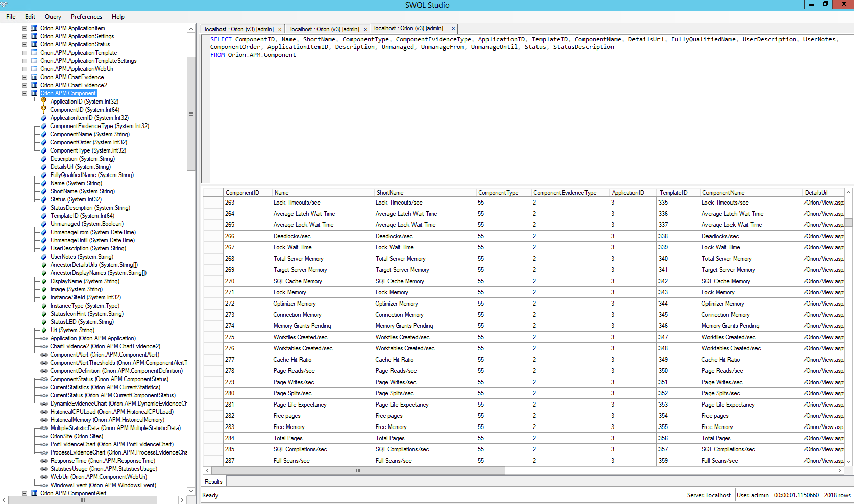Sort results by ShortName column header
Image resolution: width=854 pixels, height=504 pixels.
[425, 193]
